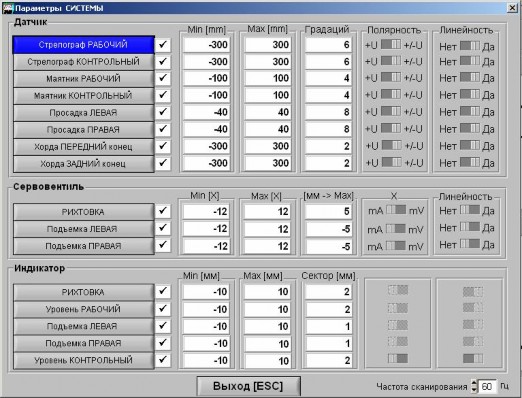Viewport: 522px width, 398px height.
Task: Click Min field of Хорда ПЕРЕДНИЙ конец row
Action: pos(206,146)
